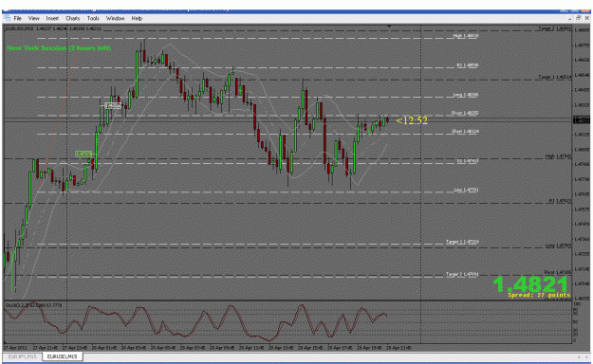Click the EURUSD,M15 quote header text
This screenshot has height=364, width=593.
click(53, 28)
